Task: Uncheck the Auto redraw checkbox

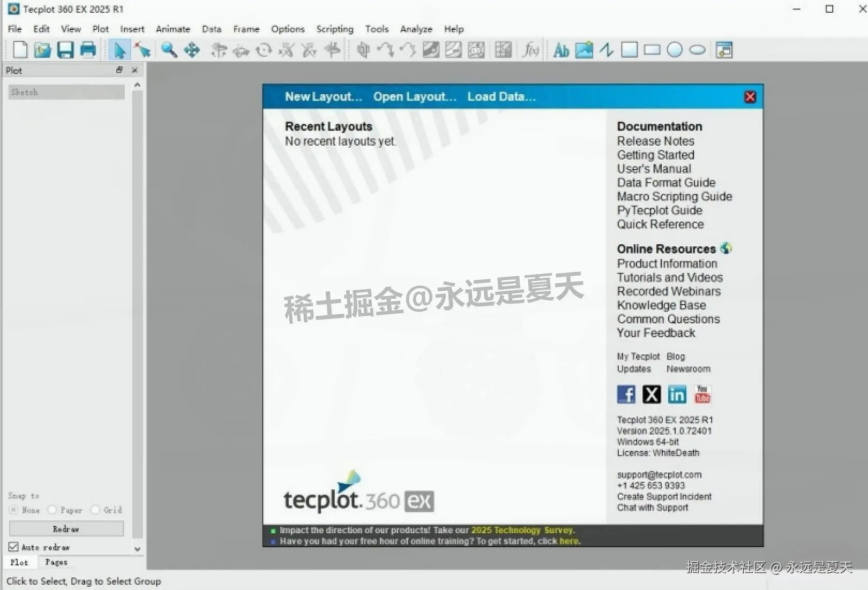Action: click(x=13, y=547)
